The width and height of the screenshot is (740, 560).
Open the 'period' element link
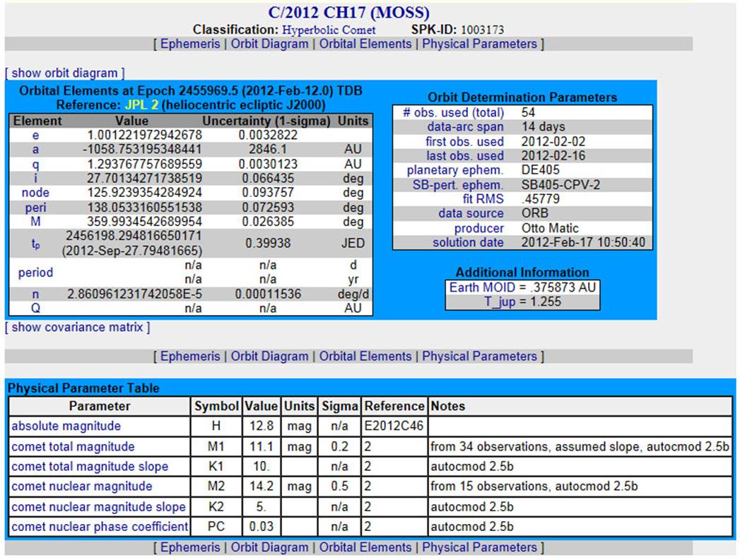(35, 273)
